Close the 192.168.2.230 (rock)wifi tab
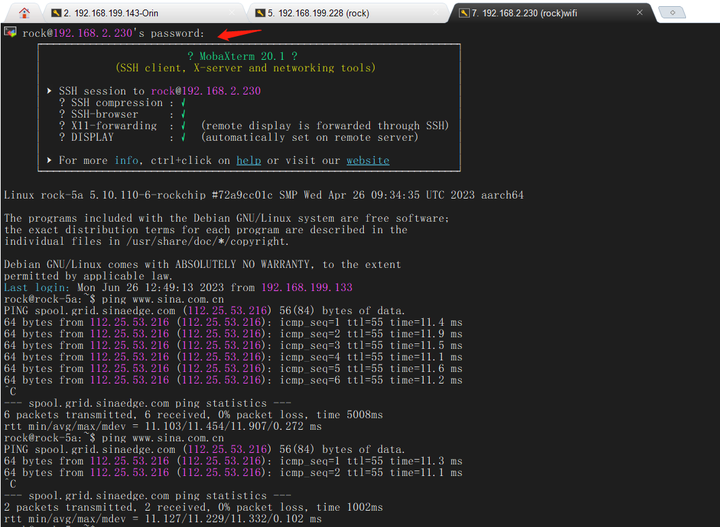The height and width of the screenshot is (527, 720). [x=640, y=13]
